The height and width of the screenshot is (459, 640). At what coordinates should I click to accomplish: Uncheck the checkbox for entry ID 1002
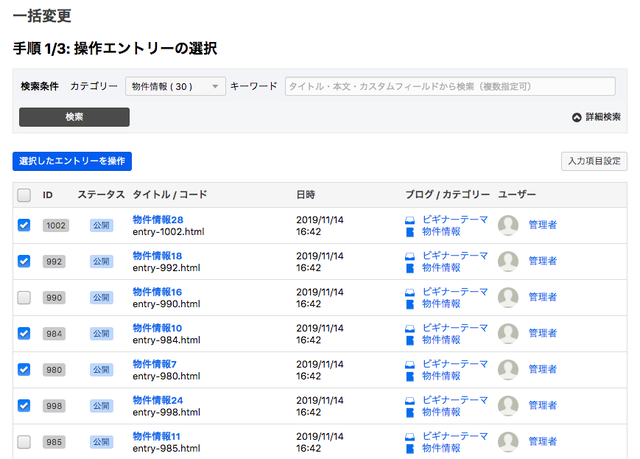[24, 225]
